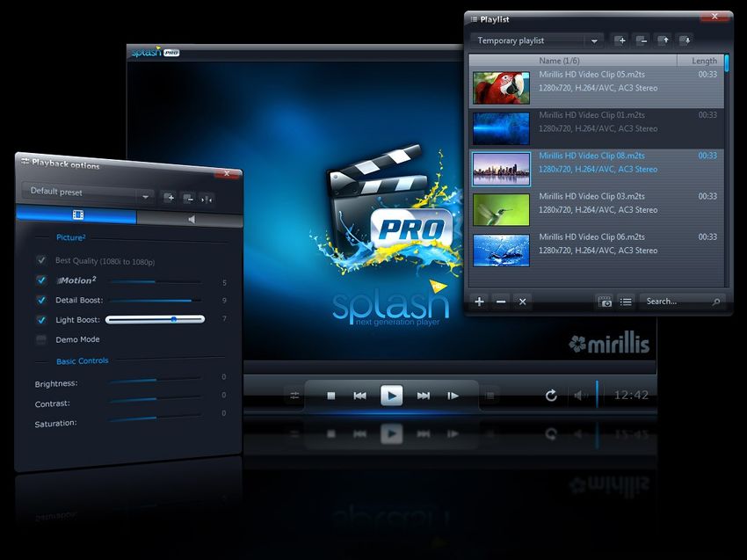Sort the playlist by the Length column header
This screenshot has height=560, width=747.
700,61
